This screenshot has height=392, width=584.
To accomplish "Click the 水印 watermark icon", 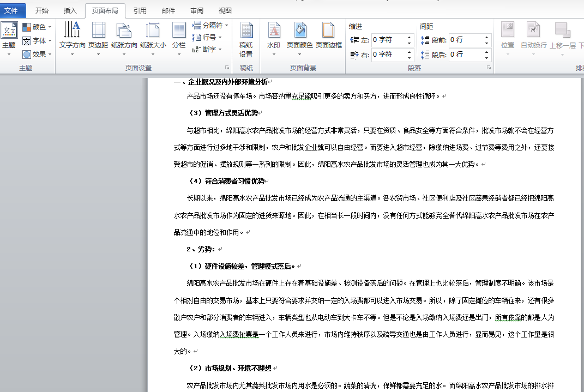I will coord(274,29).
